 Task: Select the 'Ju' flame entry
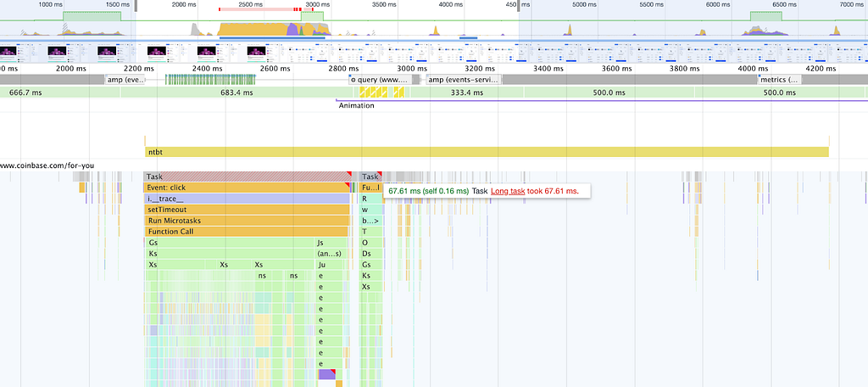(x=330, y=265)
